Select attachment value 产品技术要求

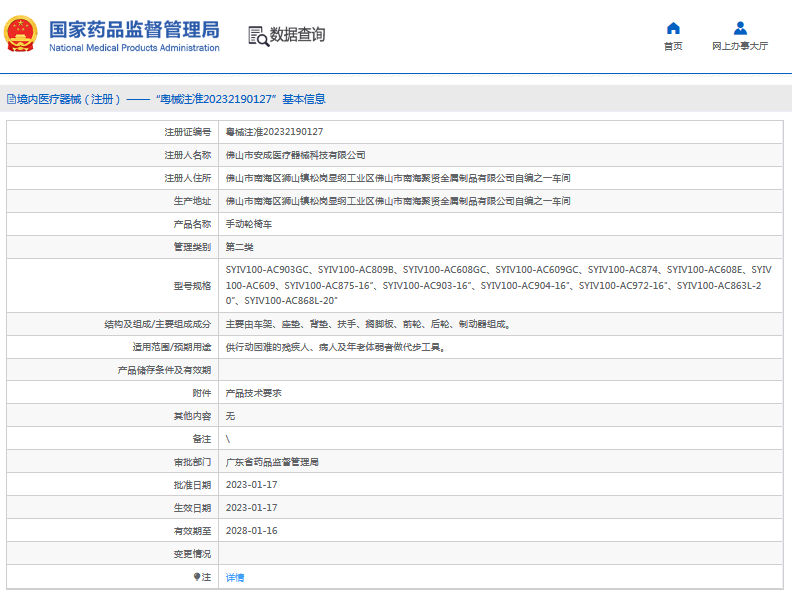click(x=254, y=393)
